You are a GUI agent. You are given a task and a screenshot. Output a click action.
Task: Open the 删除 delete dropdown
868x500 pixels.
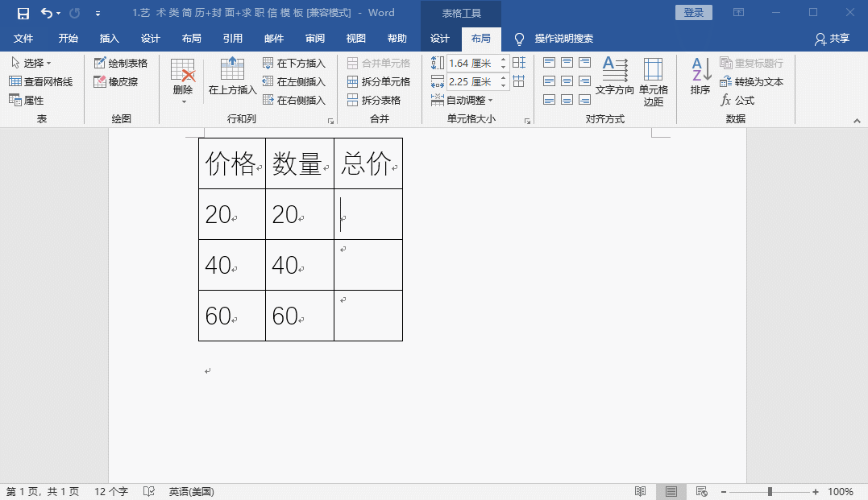pos(183,81)
